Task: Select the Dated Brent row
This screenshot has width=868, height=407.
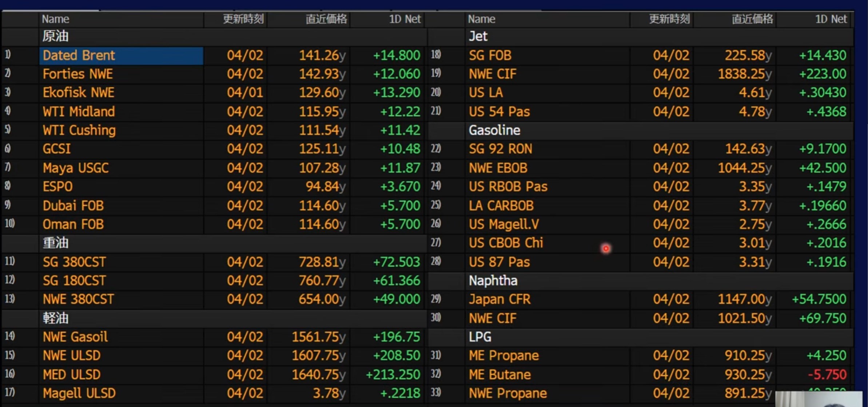Action: (79, 55)
